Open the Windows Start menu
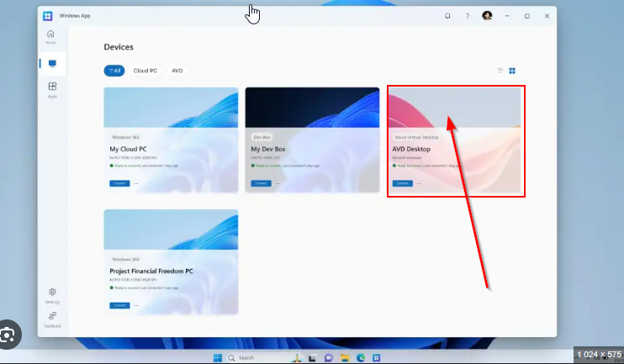 tap(218, 357)
